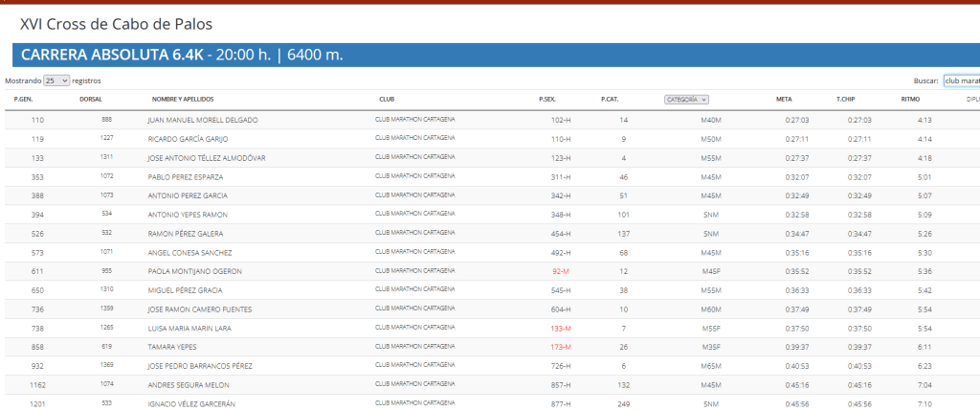Select runner JOSE PEDRO BARRANCOS PÉREZ
This screenshot has width=980, height=412.
tap(199, 366)
